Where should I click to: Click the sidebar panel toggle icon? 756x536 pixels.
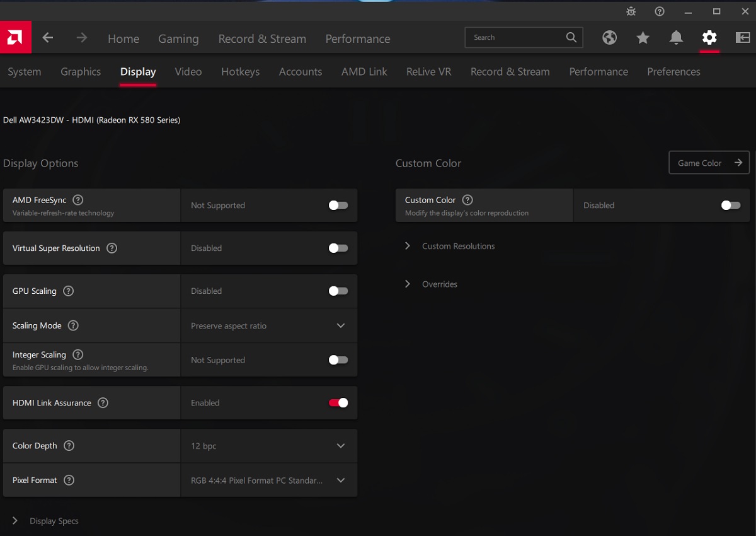(x=743, y=38)
